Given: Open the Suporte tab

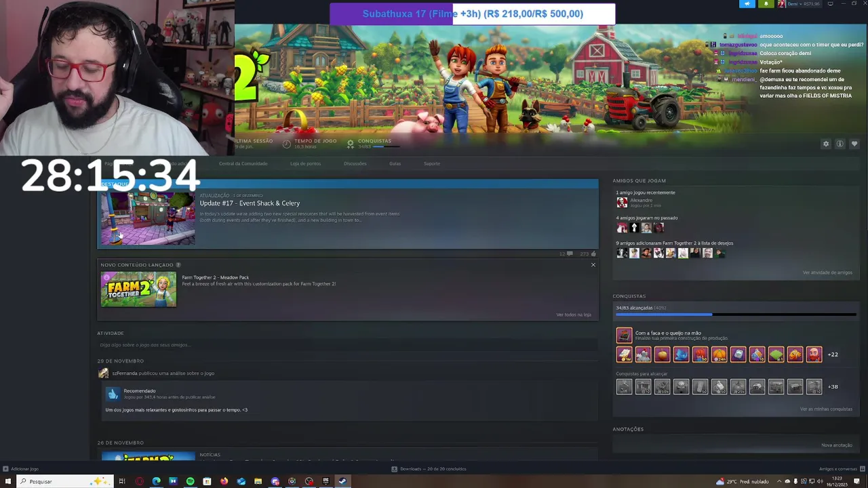Looking at the screenshot, I should (432, 163).
